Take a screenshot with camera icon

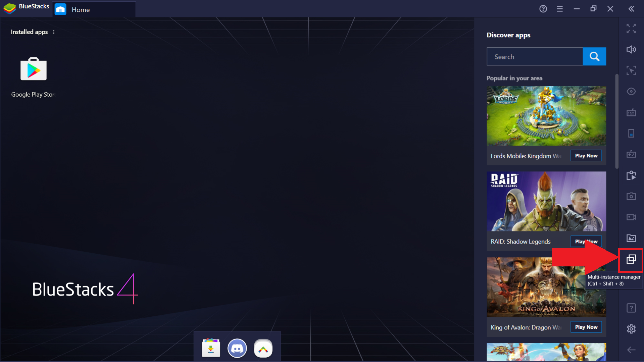(631, 196)
